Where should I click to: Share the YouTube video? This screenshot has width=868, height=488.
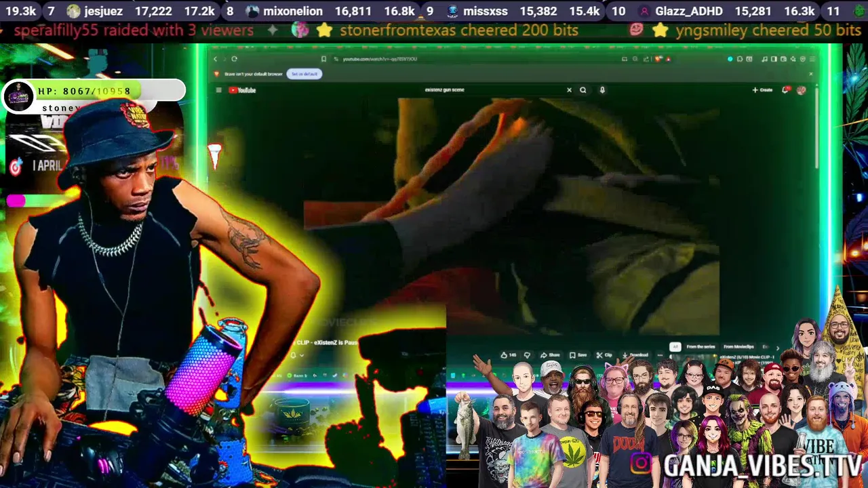click(551, 354)
